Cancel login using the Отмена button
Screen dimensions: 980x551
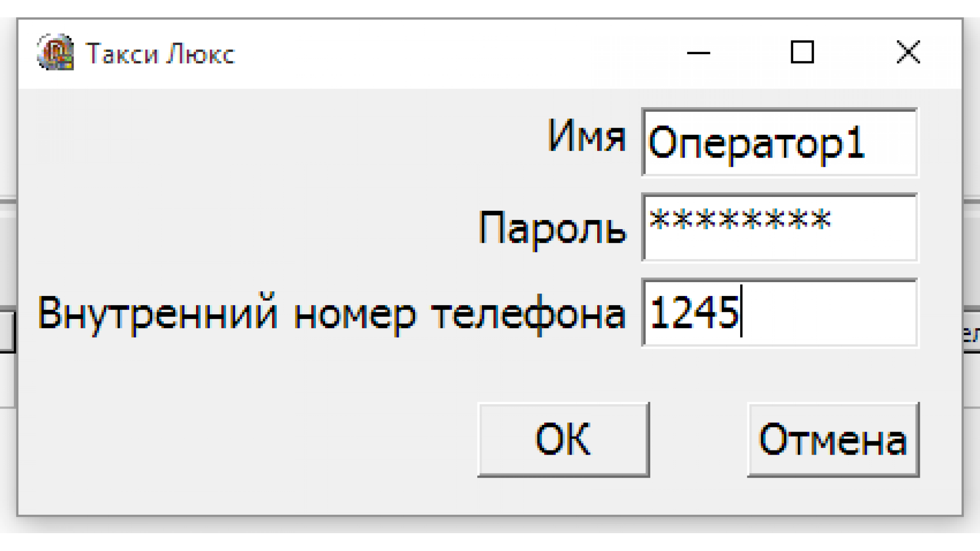coord(833,439)
